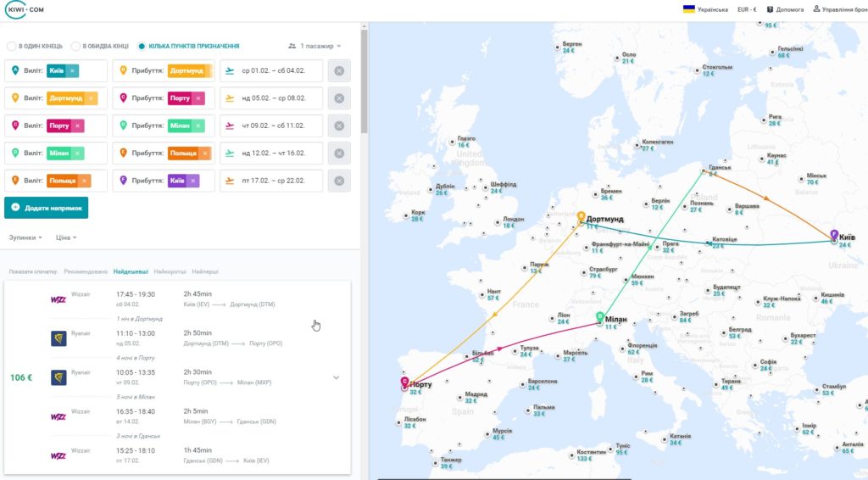Click the Порту map marker pin
Viewport: 868px width, 480px height.
click(404, 382)
